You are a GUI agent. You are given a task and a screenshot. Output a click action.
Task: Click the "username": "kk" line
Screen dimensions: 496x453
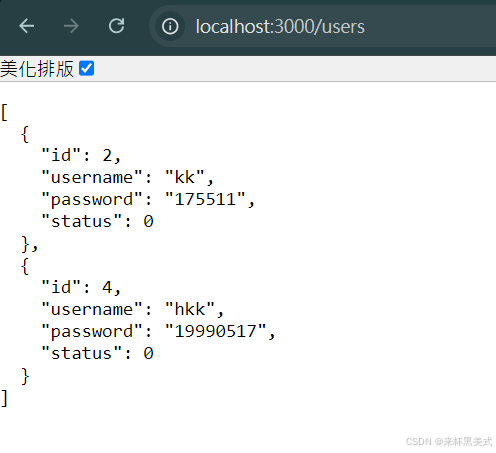[x=127, y=177]
